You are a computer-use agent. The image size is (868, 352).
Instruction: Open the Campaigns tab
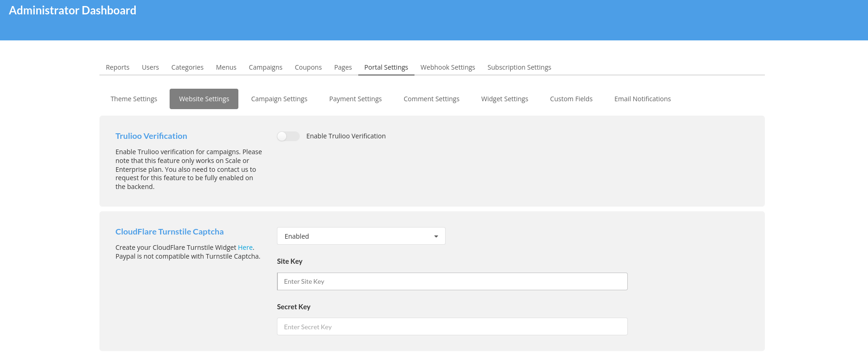(265, 67)
